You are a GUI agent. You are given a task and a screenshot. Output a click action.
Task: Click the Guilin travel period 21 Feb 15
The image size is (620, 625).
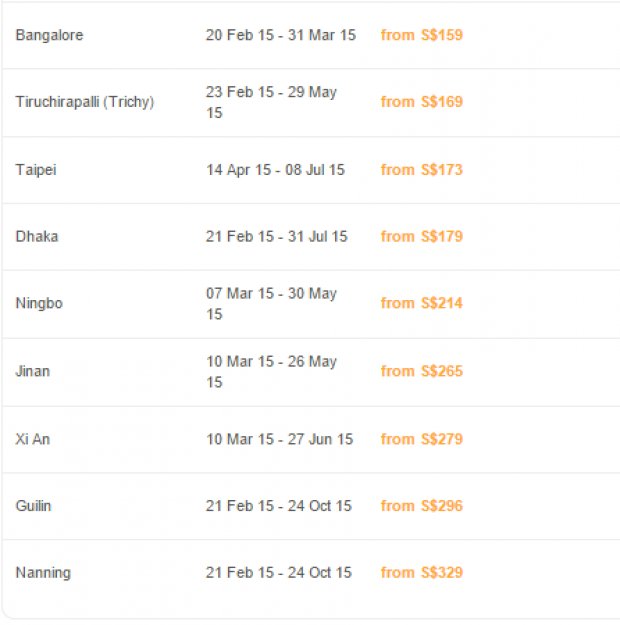240,506
